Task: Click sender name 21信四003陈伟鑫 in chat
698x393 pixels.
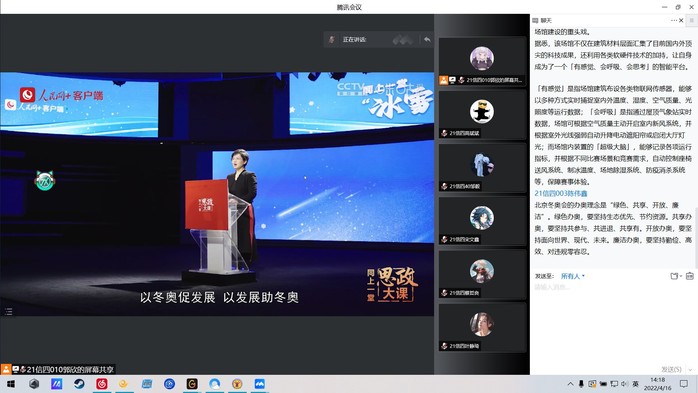Action: (x=560, y=193)
